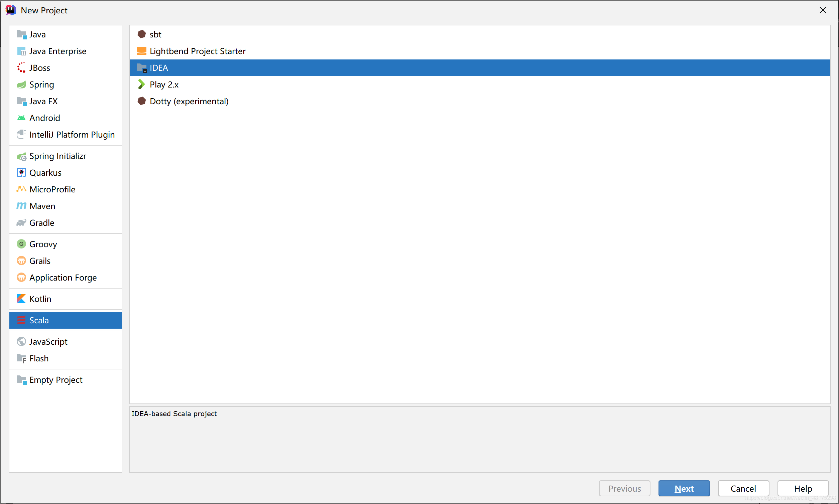The width and height of the screenshot is (839, 504).
Task: Select Flash project type
Action: coord(66,358)
